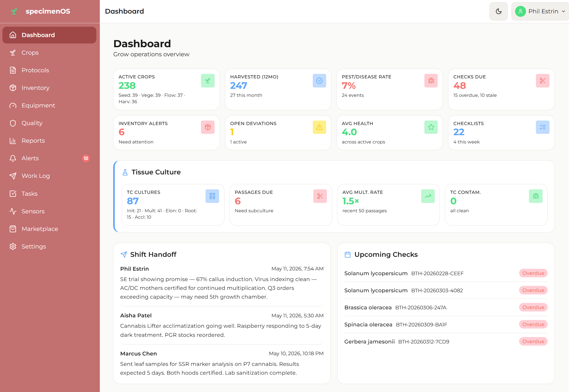569x392 pixels.
Task: Click the Equipment gauge icon
Action: 13,105
